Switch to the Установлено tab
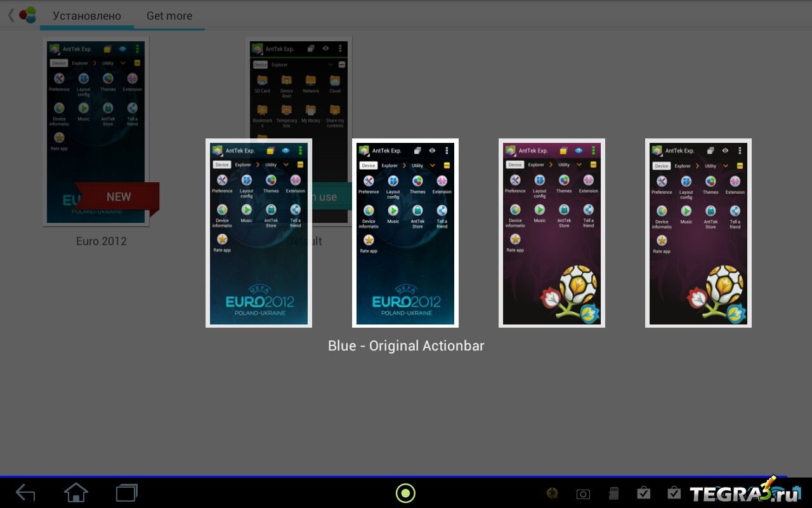 coord(87,16)
